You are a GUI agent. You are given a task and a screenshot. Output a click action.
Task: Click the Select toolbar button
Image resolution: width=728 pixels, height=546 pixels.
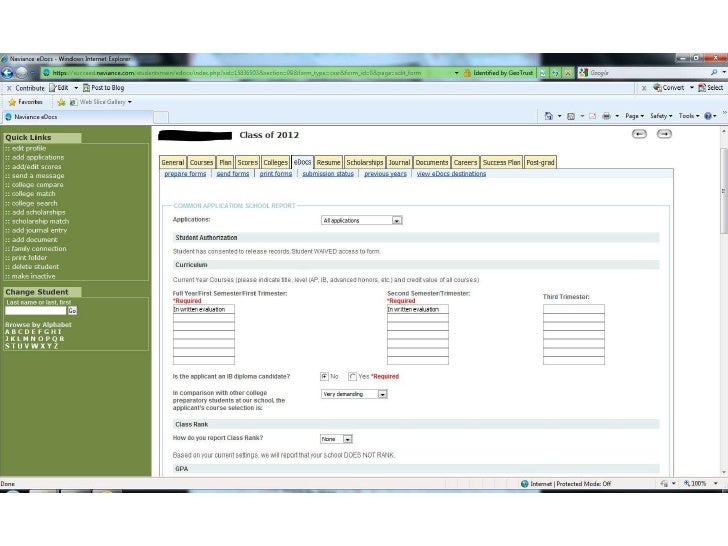coord(711,87)
